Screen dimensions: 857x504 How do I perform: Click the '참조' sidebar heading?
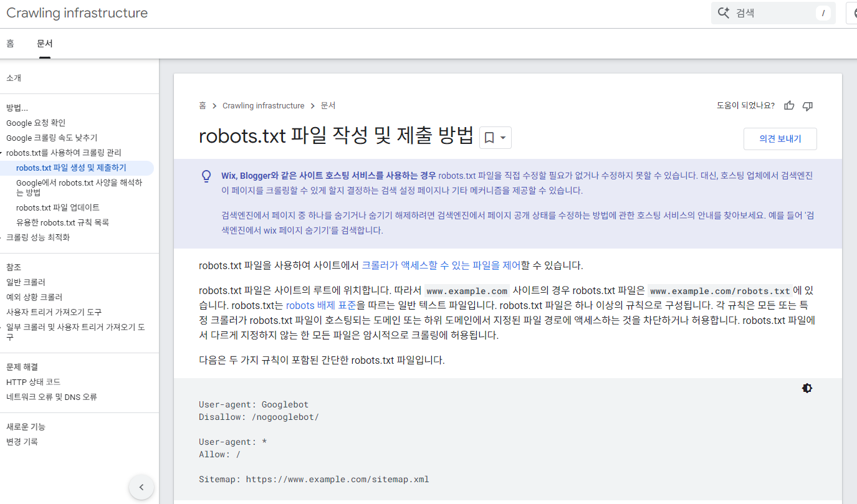(x=14, y=267)
